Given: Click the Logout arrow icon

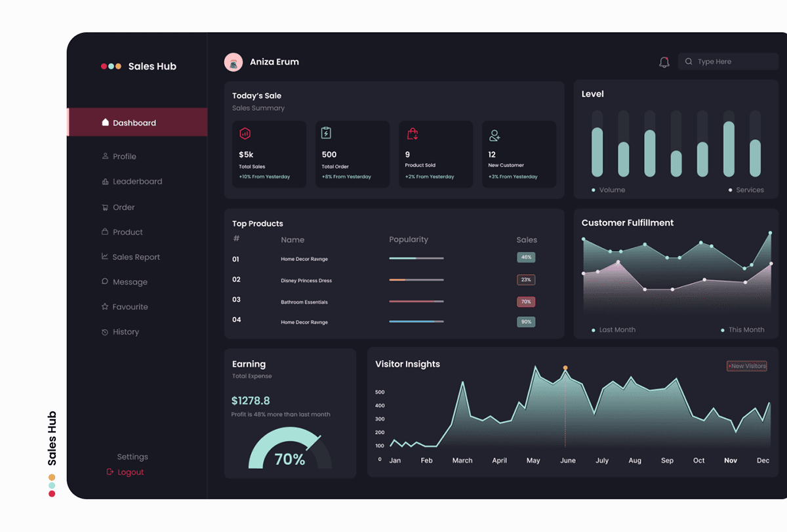Looking at the screenshot, I should [x=110, y=472].
